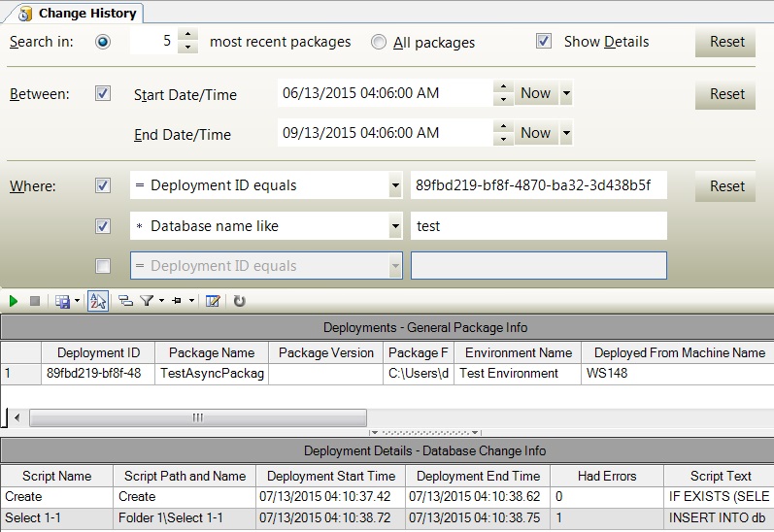The image size is (774, 532).
Task: Click the funnel filter icon
Action: tap(148, 301)
